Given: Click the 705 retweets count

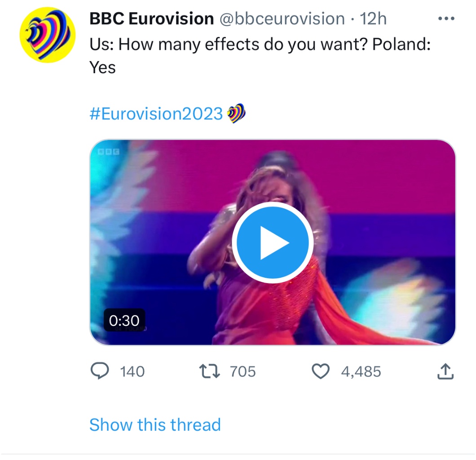Looking at the screenshot, I should (242, 372).
